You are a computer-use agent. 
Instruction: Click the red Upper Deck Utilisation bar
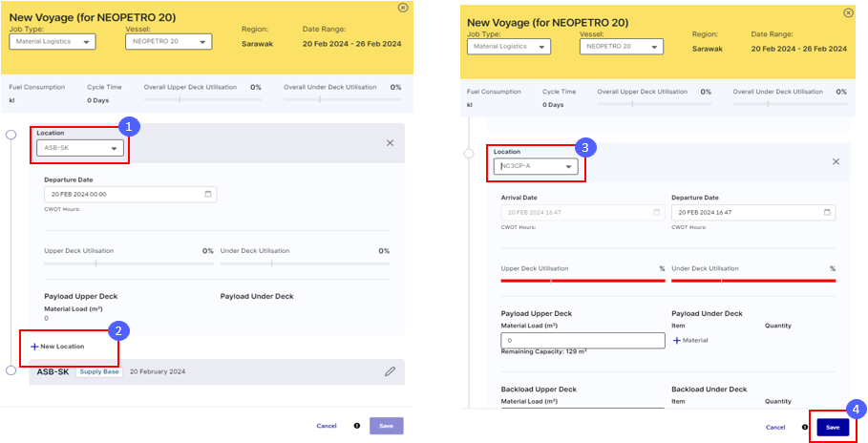click(582, 281)
